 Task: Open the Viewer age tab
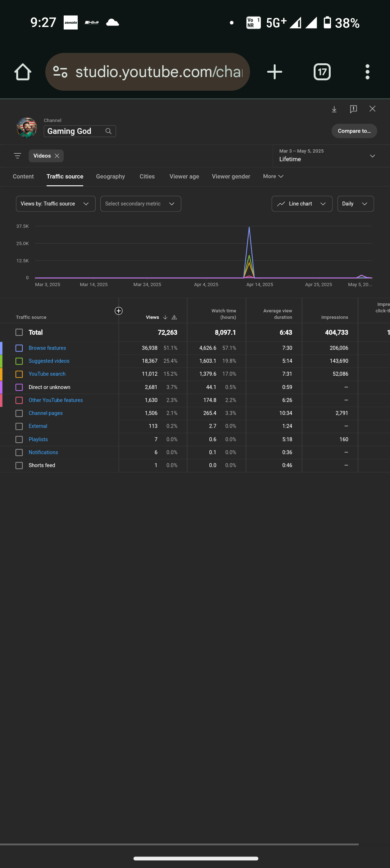coord(184,176)
